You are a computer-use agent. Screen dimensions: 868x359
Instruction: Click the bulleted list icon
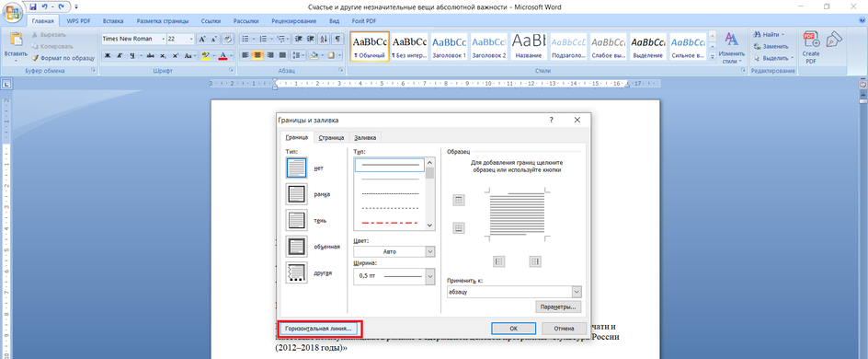coord(246,40)
